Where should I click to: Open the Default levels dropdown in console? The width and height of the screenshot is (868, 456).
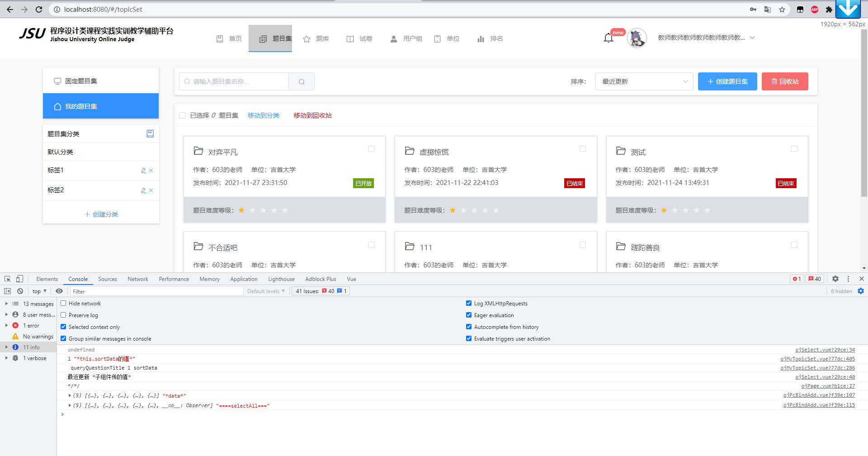tap(266, 291)
